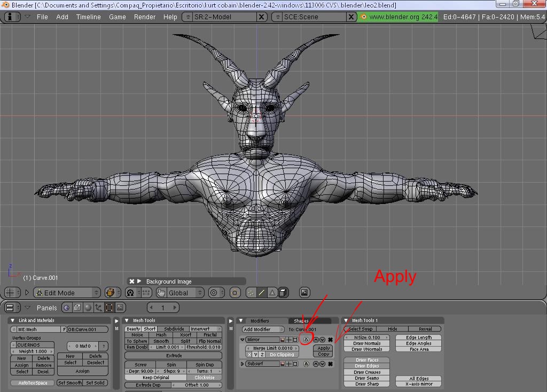Viewport: 547px width, 392px height.
Task: Select vertex select mode icon
Action: click(251, 293)
